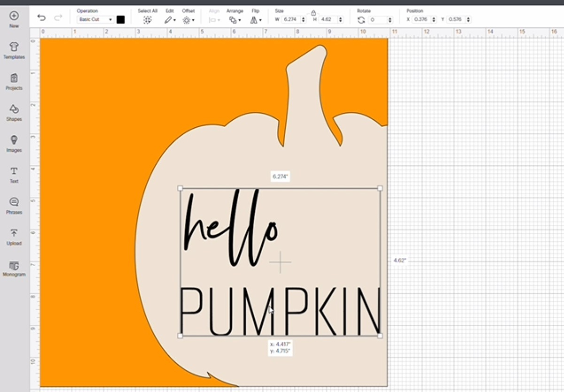Open the Projects panel
This screenshot has height=392, width=564.
[x=14, y=81]
